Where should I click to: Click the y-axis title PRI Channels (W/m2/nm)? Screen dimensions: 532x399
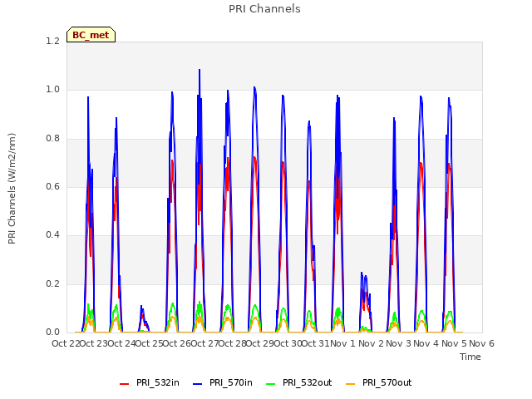12,189
